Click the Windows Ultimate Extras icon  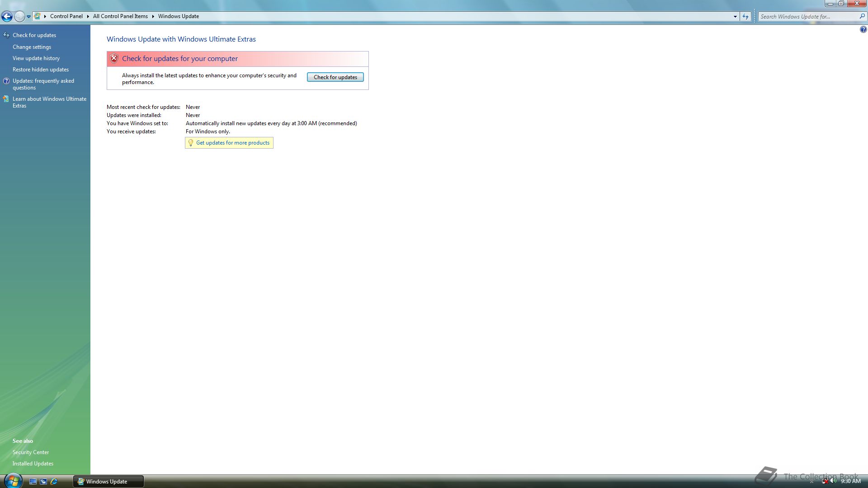6,99
